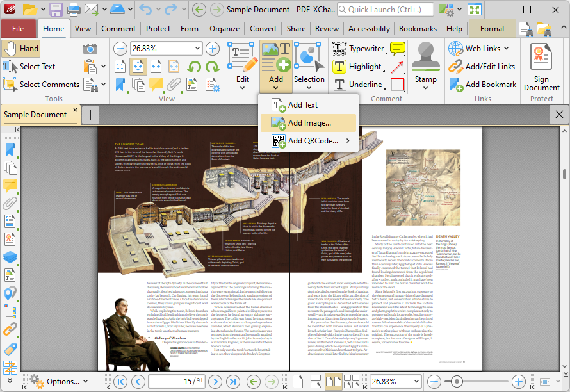Click the vertical scrollbar thumb
This screenshot has width=570, height=392.
tap(565, 174)
